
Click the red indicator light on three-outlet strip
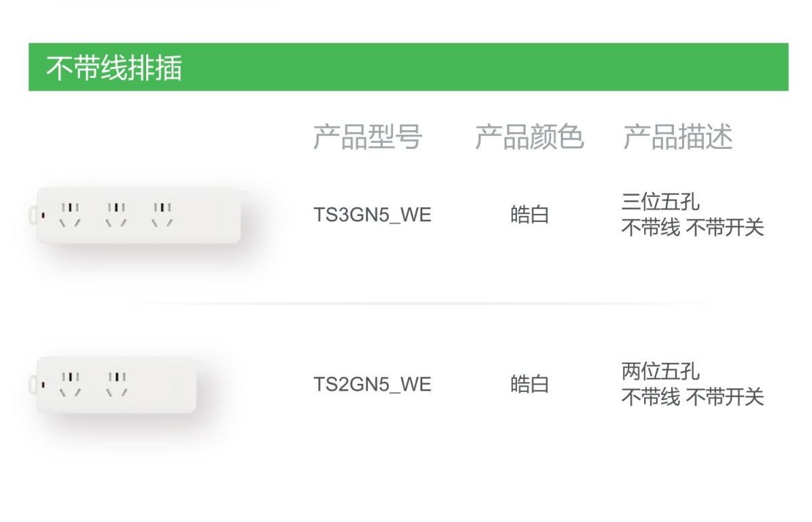44,216
